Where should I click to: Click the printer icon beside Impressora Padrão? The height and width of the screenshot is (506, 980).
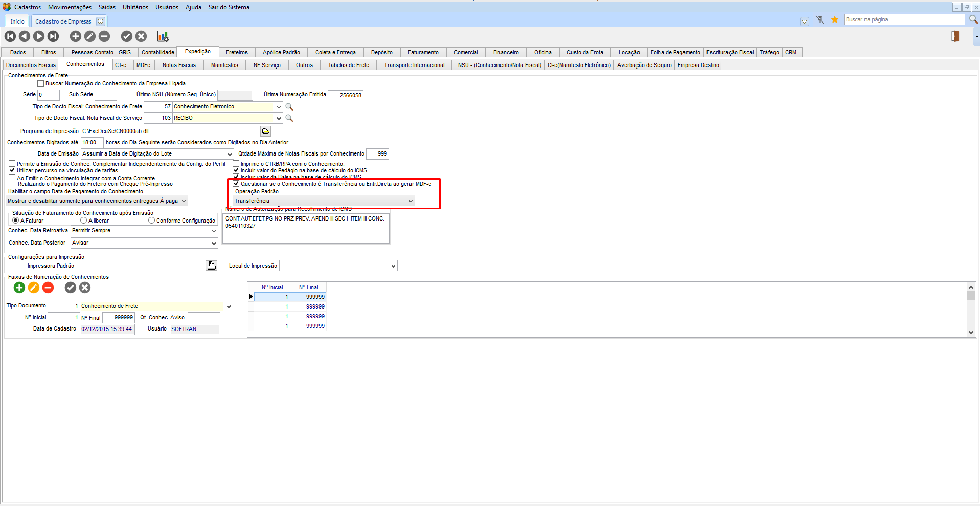(x=212, y=266)
